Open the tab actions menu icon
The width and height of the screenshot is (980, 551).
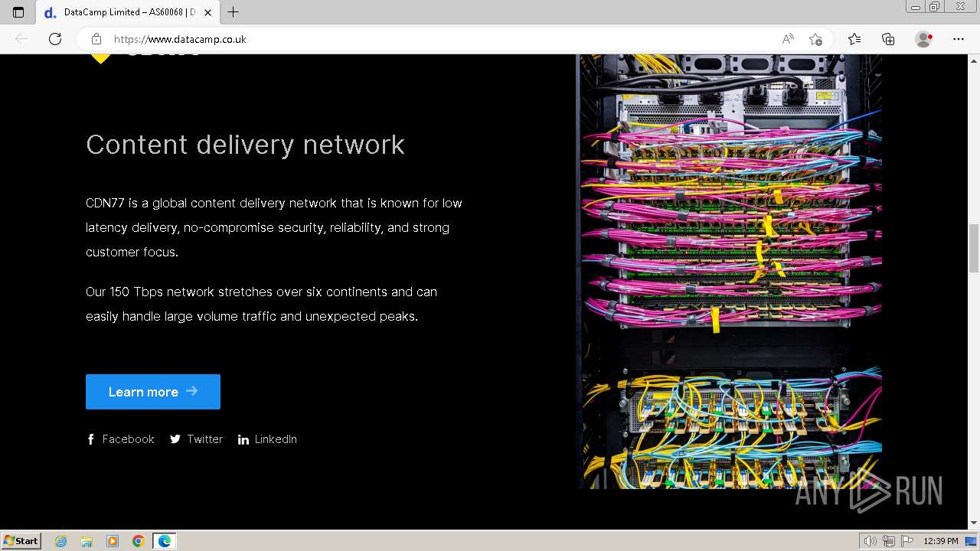18,12
